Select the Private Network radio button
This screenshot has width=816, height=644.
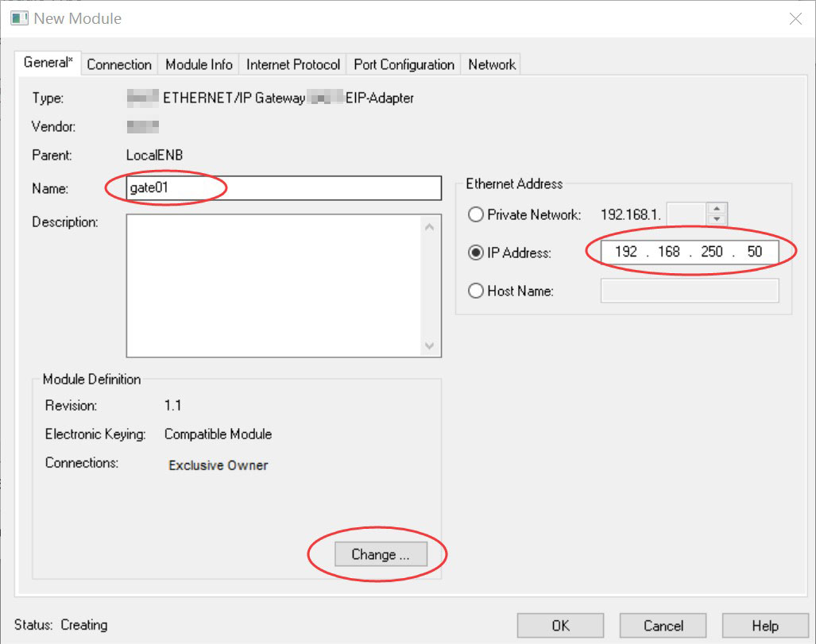coord(476,214)
